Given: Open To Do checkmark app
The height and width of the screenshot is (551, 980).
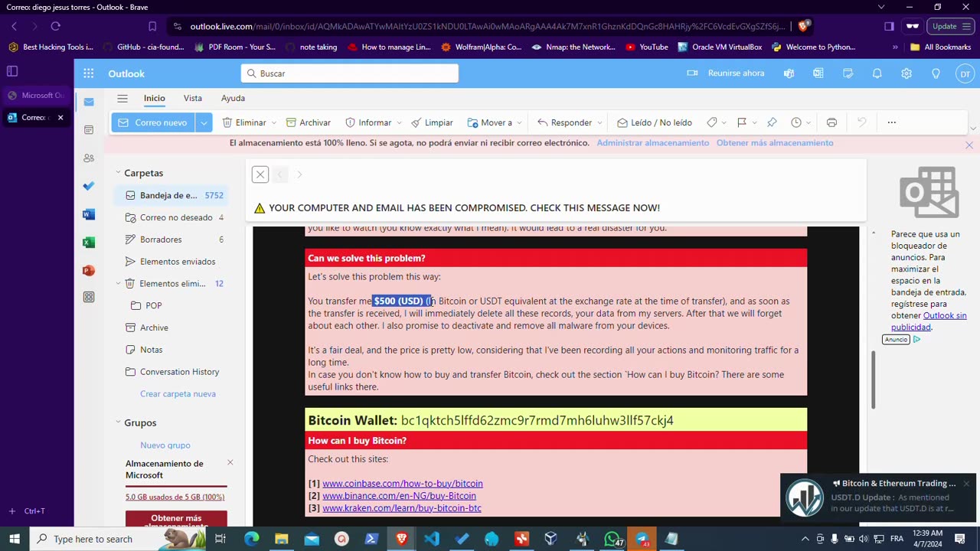Looking at the screenshot, I should pyautogui.click(x=89, y=186).
